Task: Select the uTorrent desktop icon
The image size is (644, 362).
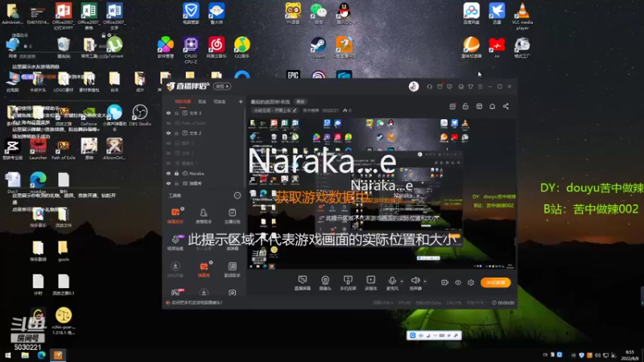Action: point(114,47)
